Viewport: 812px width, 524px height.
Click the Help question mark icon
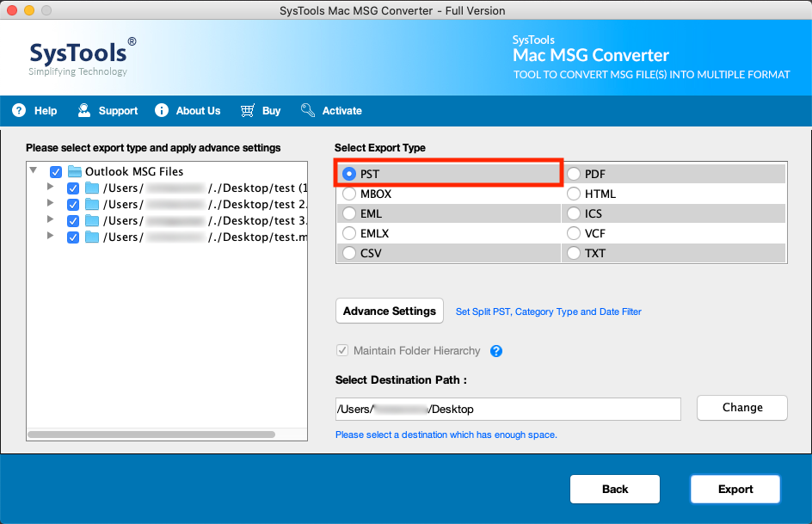click(x=19, y=110)
